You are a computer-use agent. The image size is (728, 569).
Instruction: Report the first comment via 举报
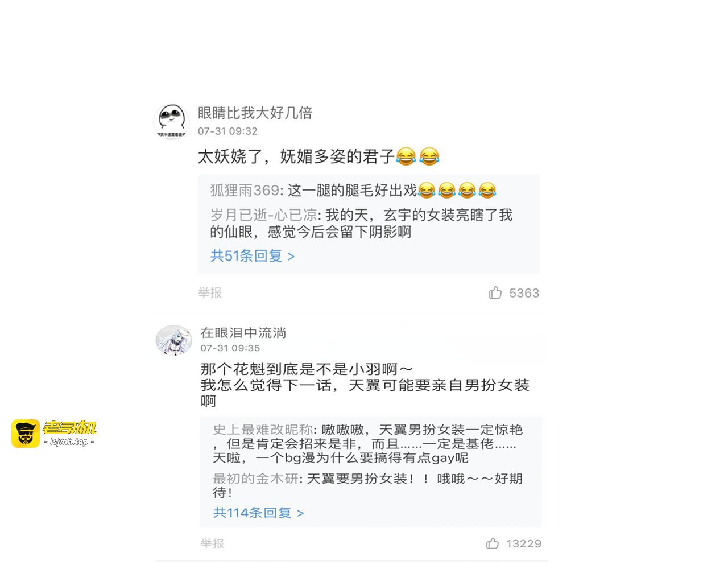pos(210,292)
